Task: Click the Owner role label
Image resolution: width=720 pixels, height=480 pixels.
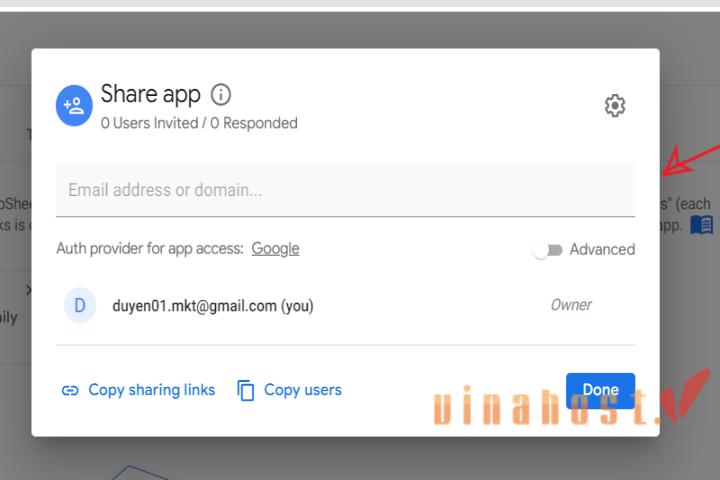Action: click(571, 305)
